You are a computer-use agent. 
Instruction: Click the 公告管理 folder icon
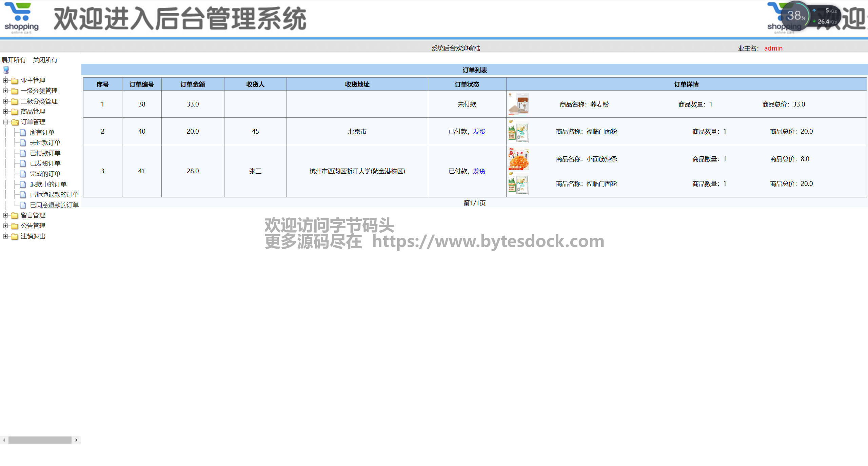pos(15,226)
